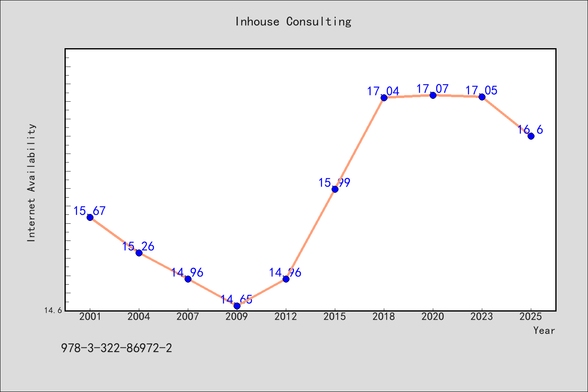
Task: Click the 17.05 value label
Action: tap(481, 90)
